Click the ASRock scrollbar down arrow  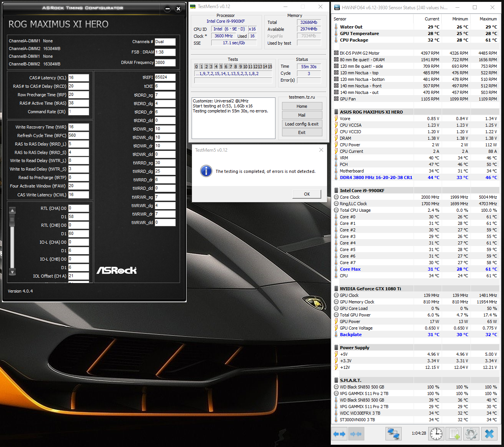(12, 272)
